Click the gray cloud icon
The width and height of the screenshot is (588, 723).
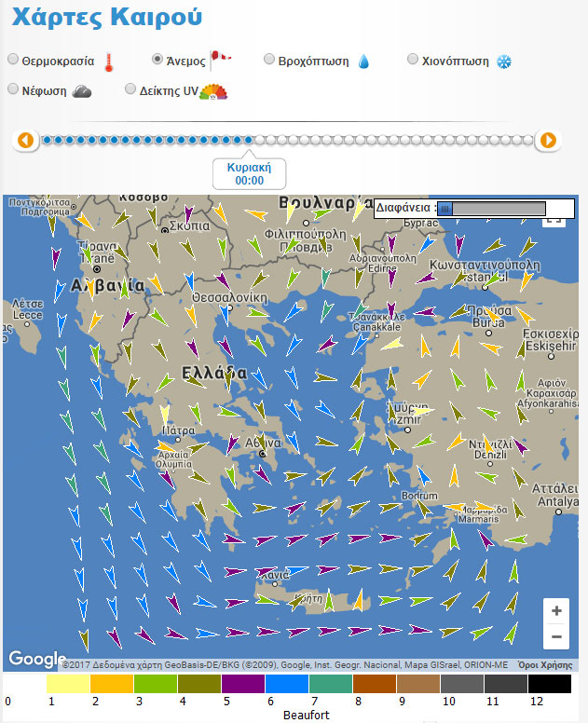click(82, 91)
